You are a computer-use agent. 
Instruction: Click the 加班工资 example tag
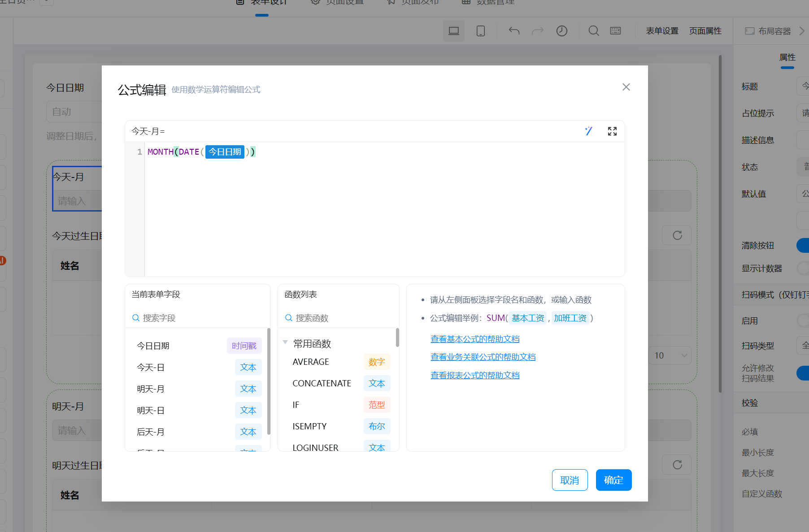click(570, 318)
